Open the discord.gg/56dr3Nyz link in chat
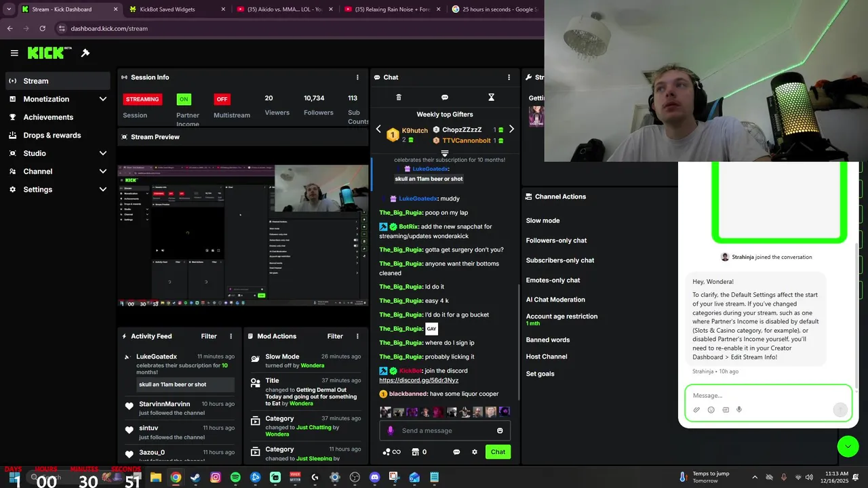This screenshot has height=488, width=868. [x=418, y=380]
